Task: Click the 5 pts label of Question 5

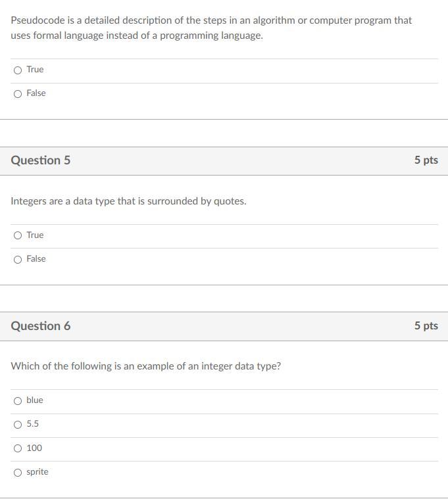Action: point(426,160)
